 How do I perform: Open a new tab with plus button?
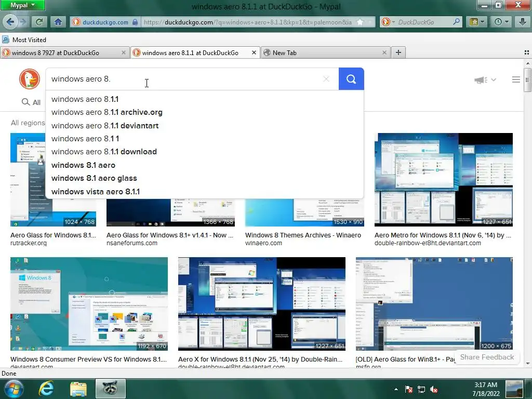(x=398, y=52)
